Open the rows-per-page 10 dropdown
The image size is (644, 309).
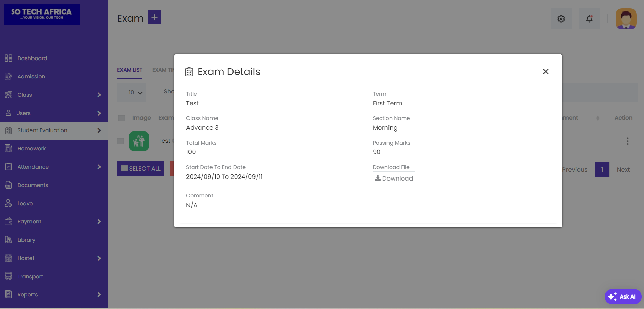[135, 92]
